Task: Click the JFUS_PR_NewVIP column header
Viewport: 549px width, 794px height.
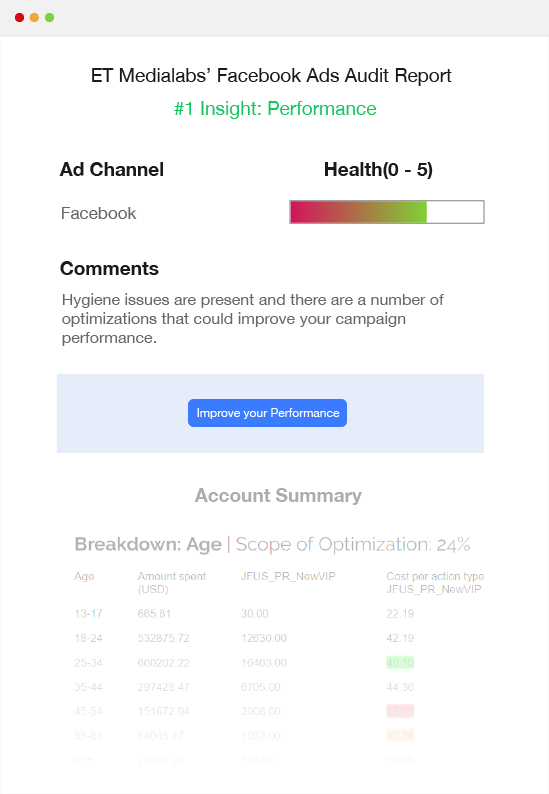Action: click(x=288, y=576)
